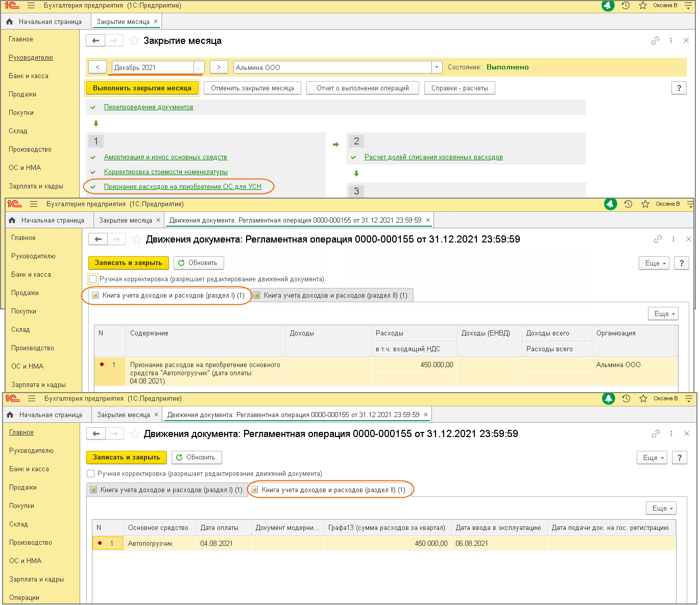Open period selection ellipsis button
Image resolution: width=700 pixels, height=605 pixels.
199,67
